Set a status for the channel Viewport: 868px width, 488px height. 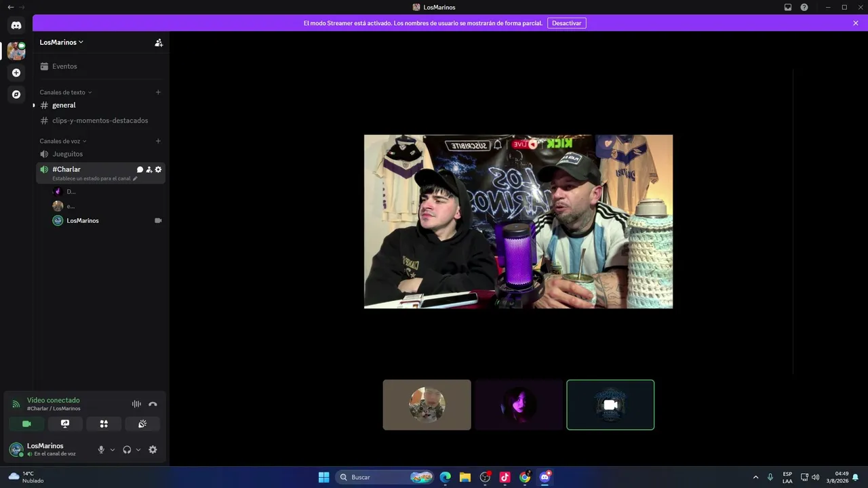[x=95, y=178]
